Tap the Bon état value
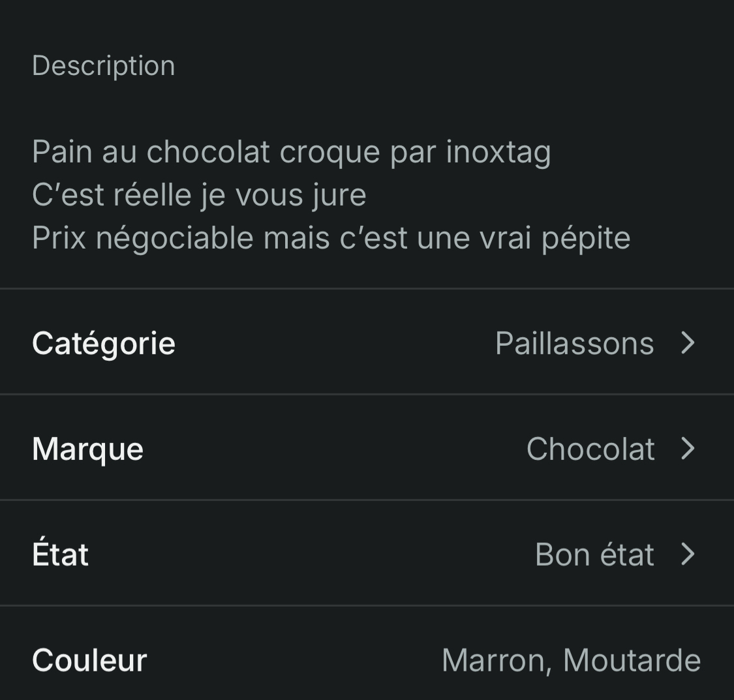This screenshot has width=734, height=700. 594,555
